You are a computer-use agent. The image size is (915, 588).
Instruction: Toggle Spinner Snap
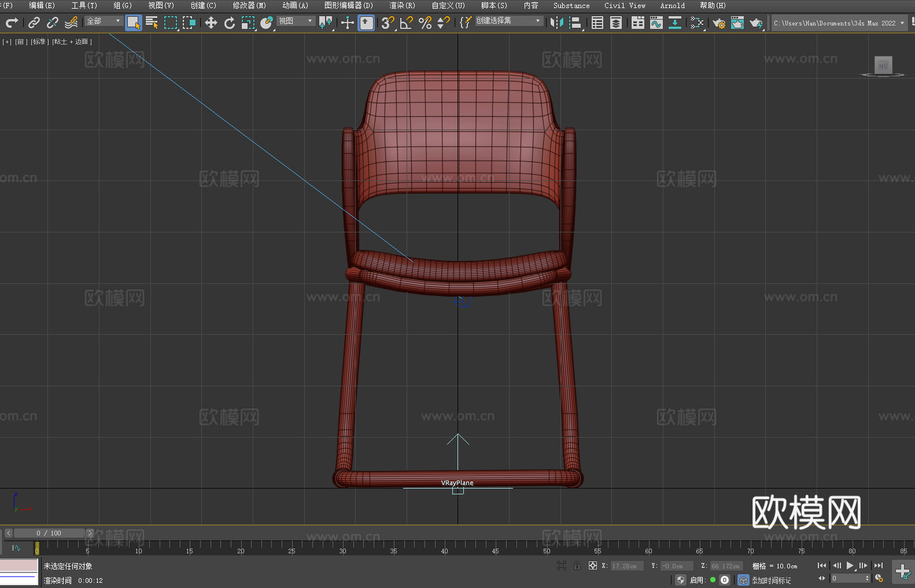(444, 23)
